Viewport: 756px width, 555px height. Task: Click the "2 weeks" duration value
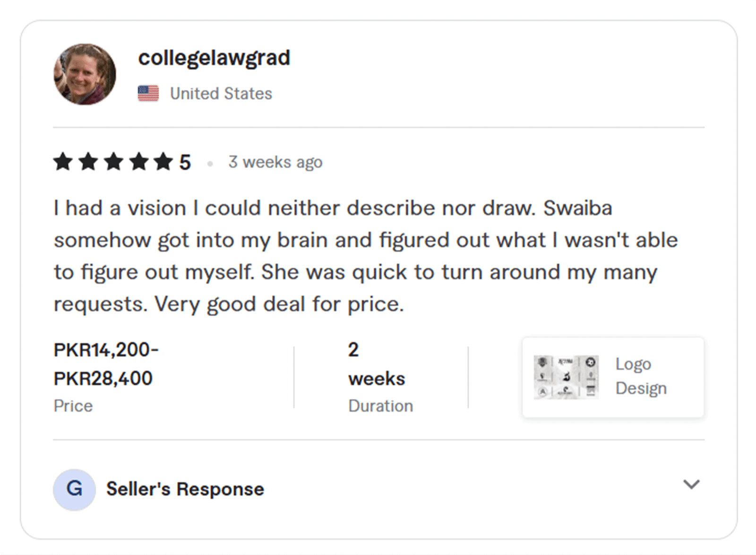pyautogui.click(x=377, y=364)
